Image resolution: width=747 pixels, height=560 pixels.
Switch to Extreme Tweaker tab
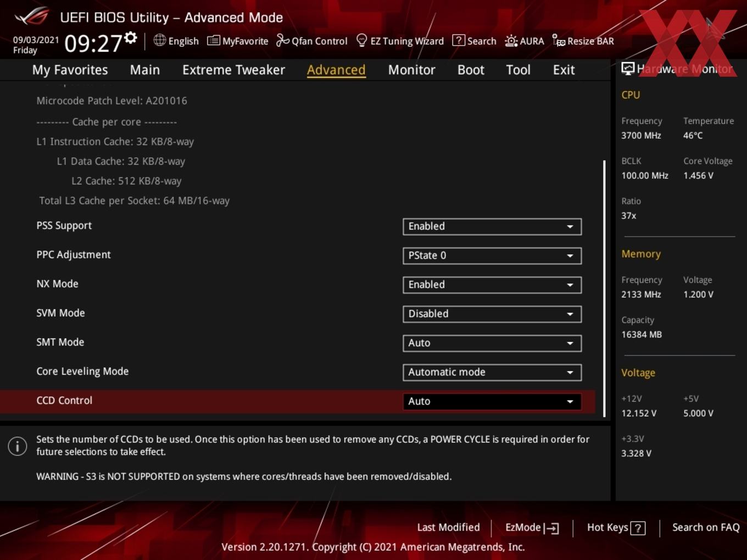233,70
